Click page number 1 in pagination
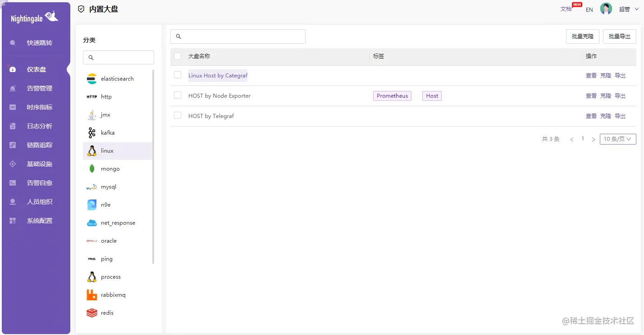The height and width of the screenshot is (335, 644). (583, 139)
